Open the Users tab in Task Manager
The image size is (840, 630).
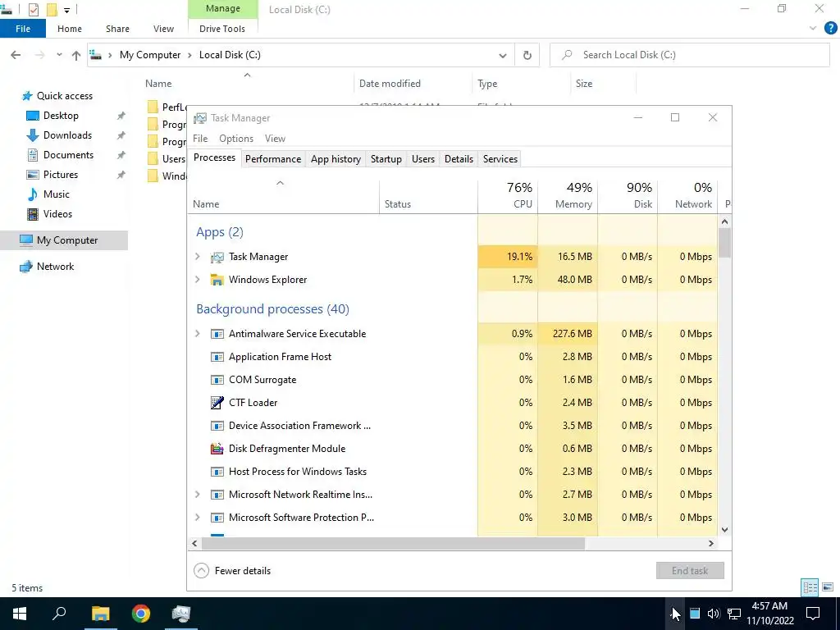point(423,159)
